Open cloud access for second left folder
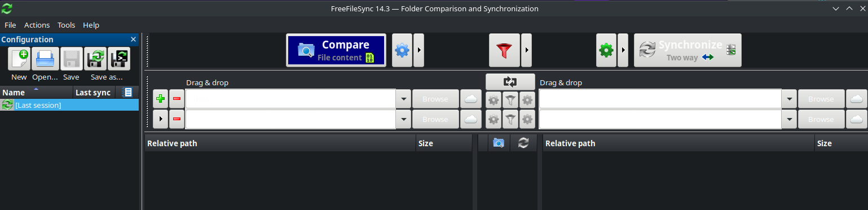Screen dimensions: 868x210 471,119
